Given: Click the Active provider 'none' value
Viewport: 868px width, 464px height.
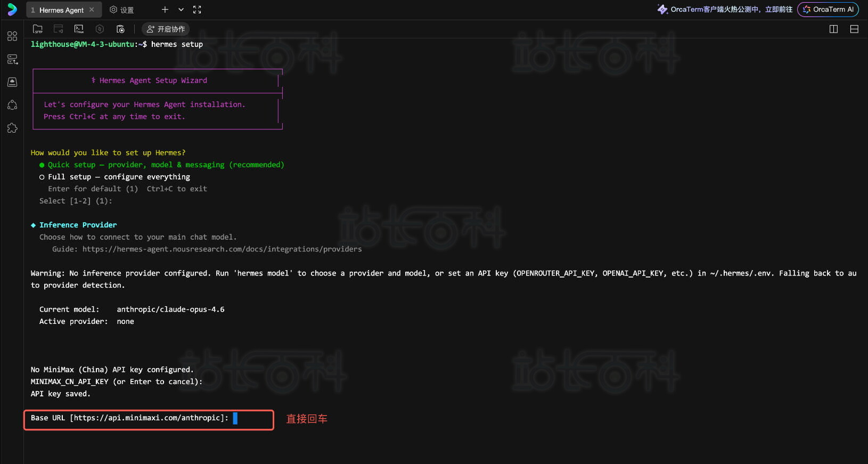Looking at the screenshot, I should (125, 322).
